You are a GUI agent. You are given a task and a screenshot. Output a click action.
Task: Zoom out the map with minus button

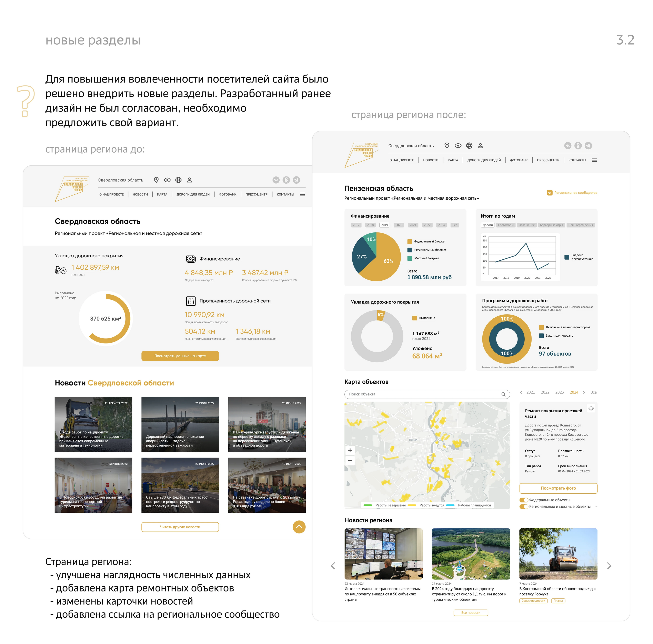[350, 461]
